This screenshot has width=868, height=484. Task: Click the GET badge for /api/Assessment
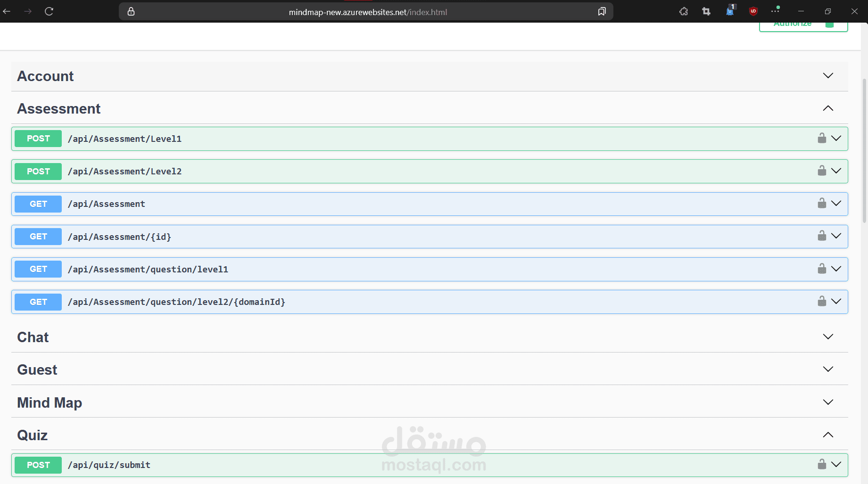(x=38, y=204)
